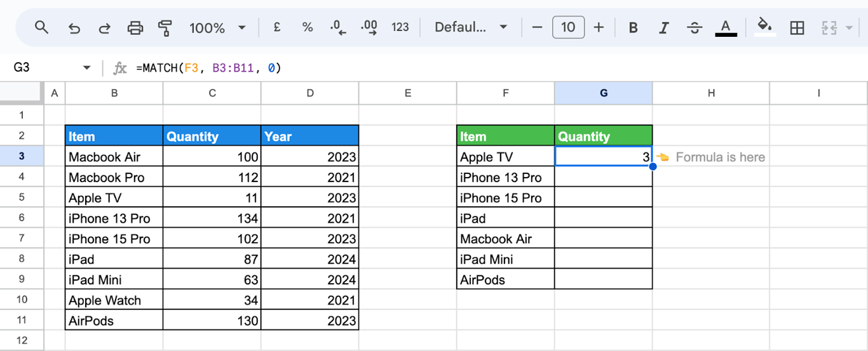Screen dimensions: 868x351
Task: Toggle strikethrough formatting
Action: pos(695,27)
